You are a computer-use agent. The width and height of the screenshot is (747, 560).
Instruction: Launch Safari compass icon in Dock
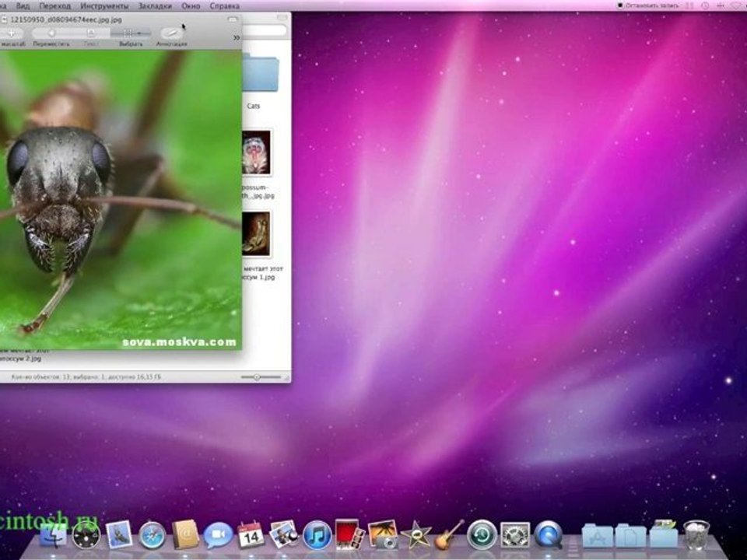pos(152,535)
